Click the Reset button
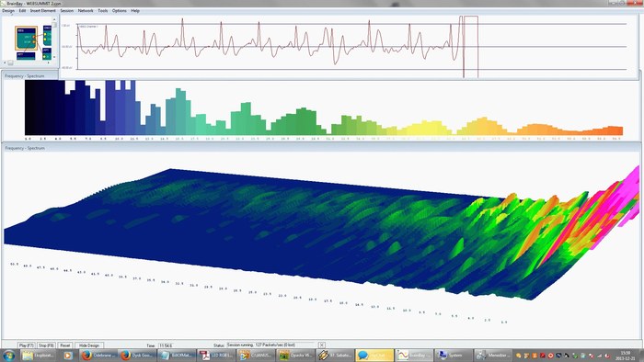 pos(65,345)
